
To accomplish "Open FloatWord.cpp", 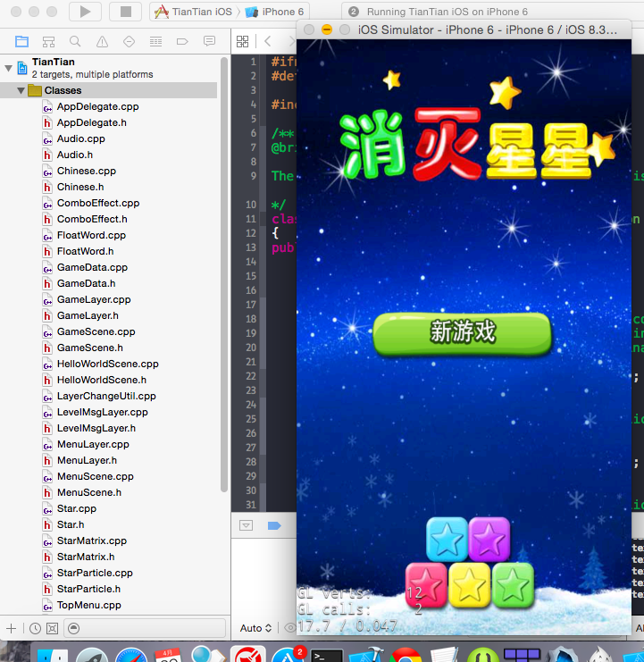I will (91, 235).
